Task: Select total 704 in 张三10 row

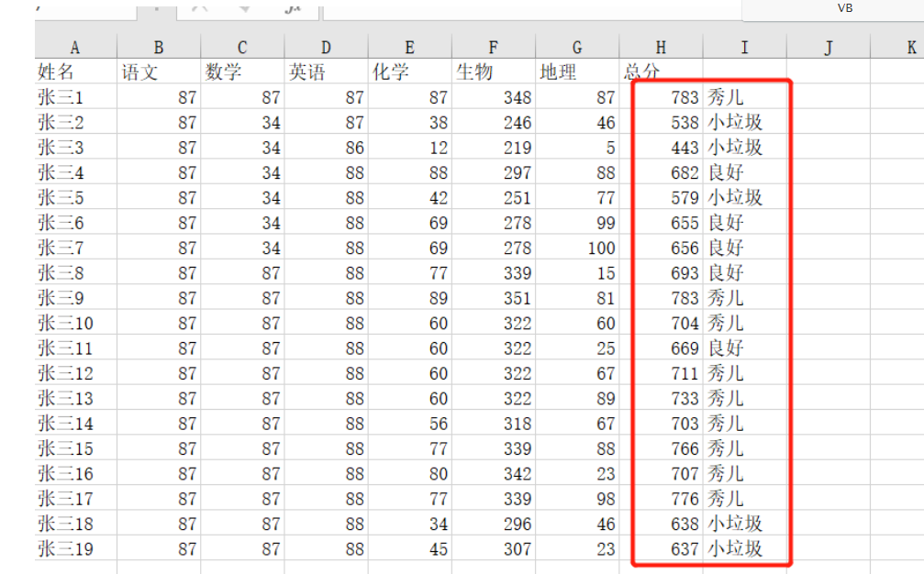Action: point(661,323)
